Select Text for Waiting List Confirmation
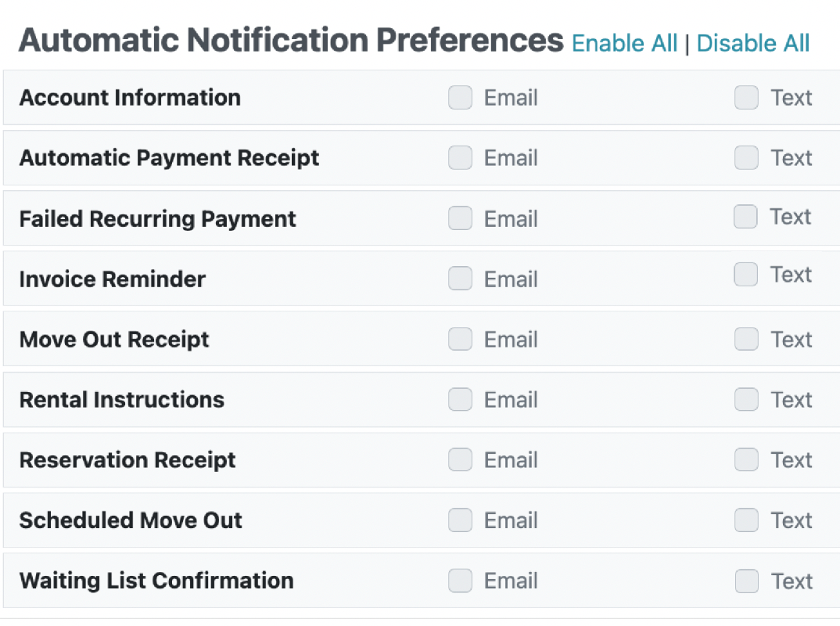This screenshot has height=626, width=840. coord(746,581)
